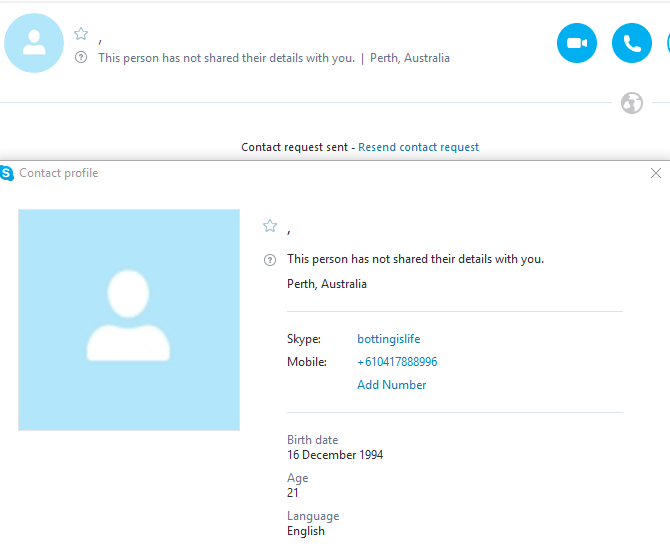Click the Add Number link

[x=391, y=385]
